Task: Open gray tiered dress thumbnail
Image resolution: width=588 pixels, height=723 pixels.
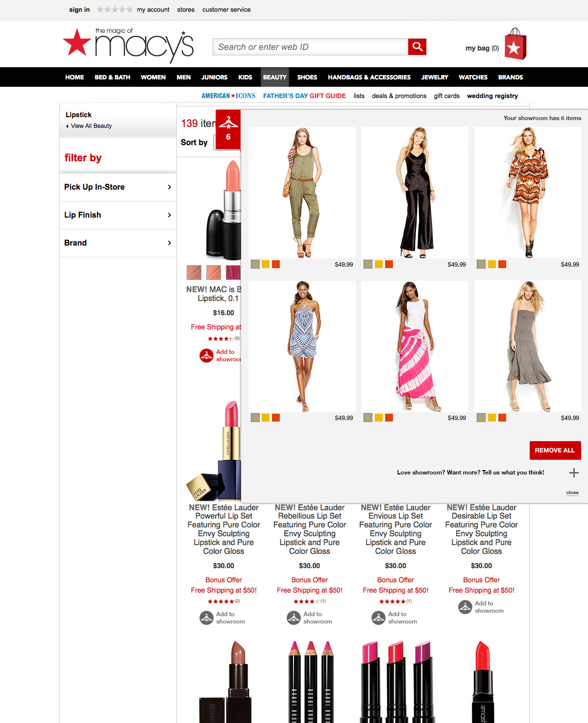Action: point(528,347)
